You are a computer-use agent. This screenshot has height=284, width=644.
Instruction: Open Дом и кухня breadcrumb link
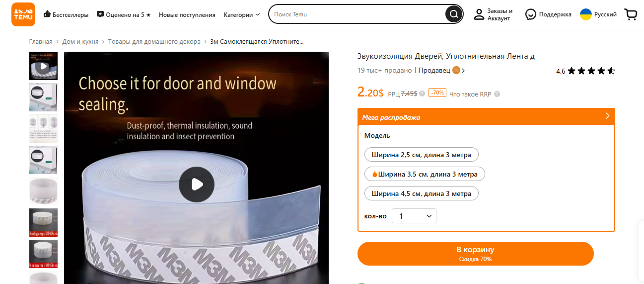pos(80,42)
